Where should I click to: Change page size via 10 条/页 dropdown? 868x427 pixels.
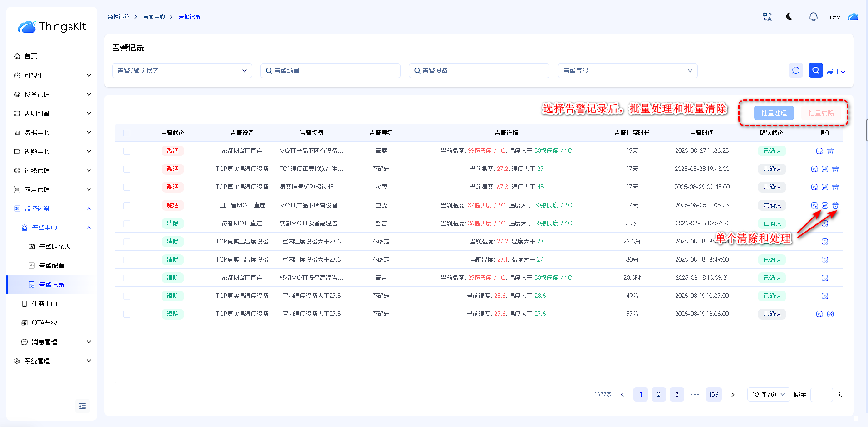click(768, 394)
